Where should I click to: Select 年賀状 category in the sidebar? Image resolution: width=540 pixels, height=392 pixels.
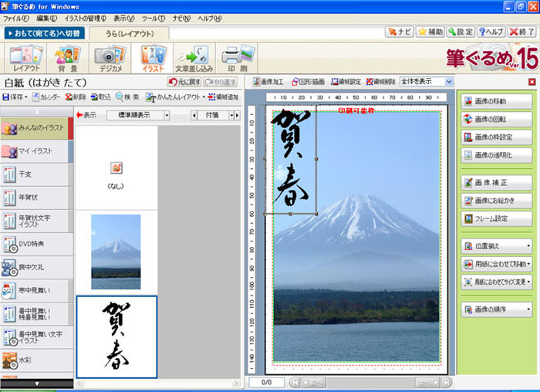(35, 198)
